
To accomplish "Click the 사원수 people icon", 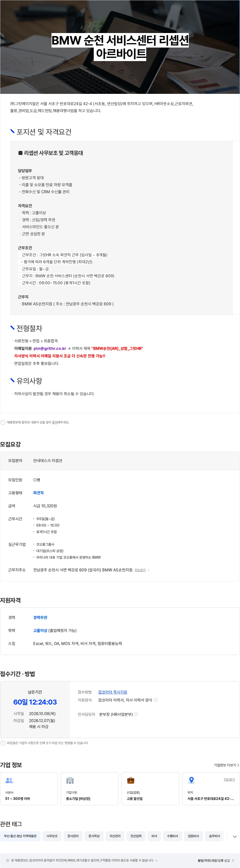I will pos(9,780).
